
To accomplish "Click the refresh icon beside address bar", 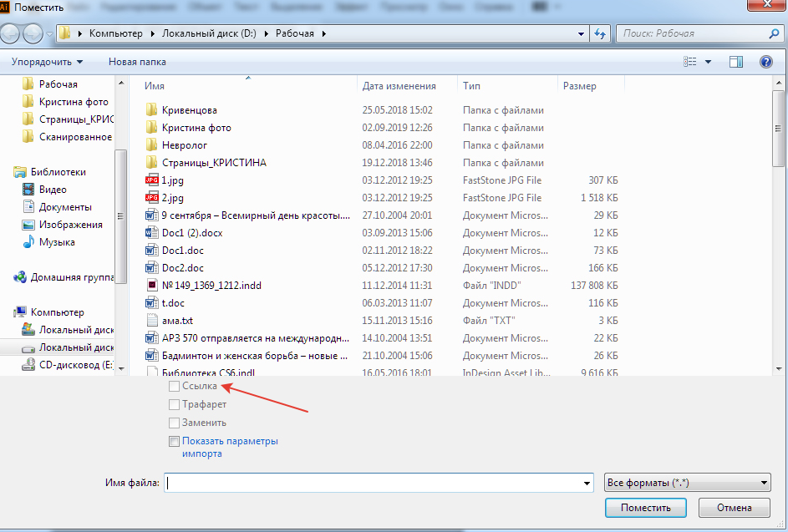I will coord(600,33).
